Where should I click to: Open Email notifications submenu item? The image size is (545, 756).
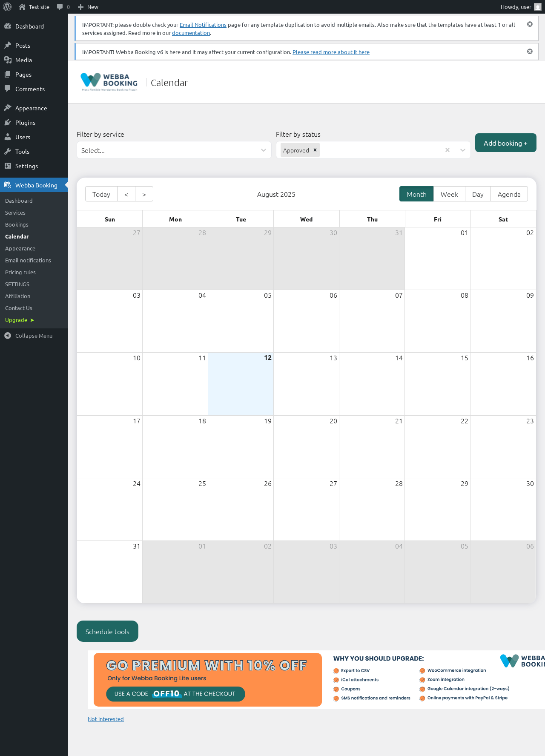pos(34,260)
